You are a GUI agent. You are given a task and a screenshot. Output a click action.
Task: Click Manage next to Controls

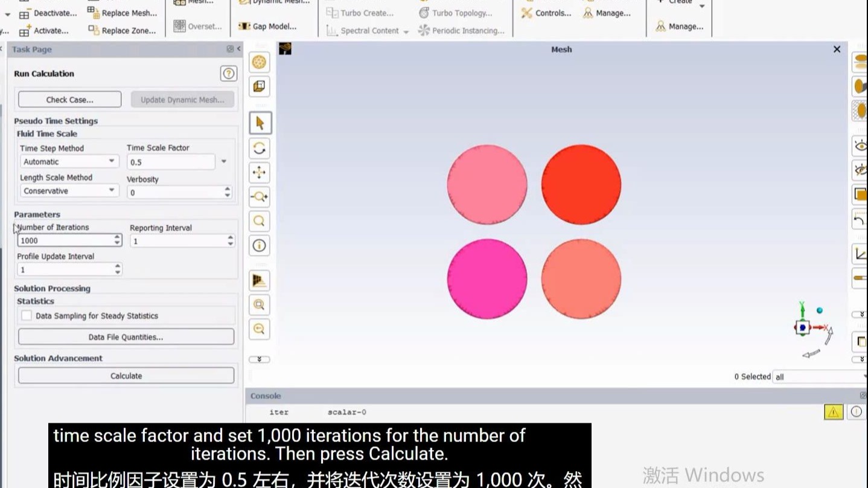[607, 13]
